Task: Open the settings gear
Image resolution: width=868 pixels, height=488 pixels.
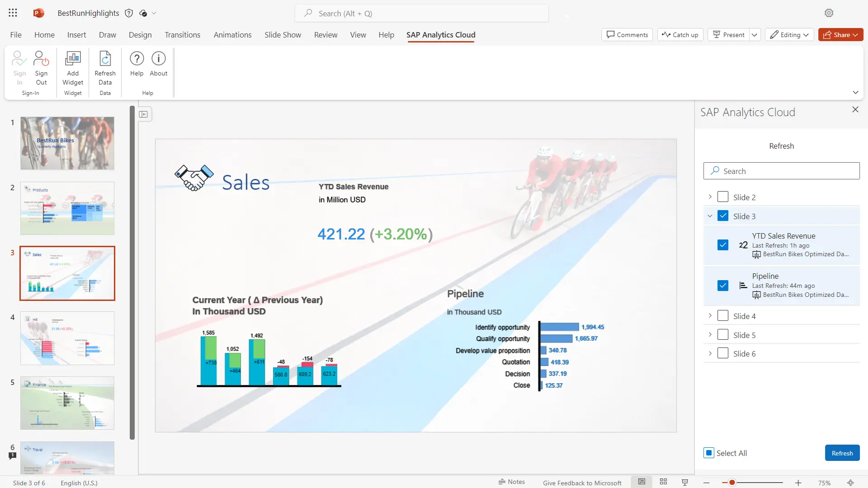Action: tap(829, 13)
